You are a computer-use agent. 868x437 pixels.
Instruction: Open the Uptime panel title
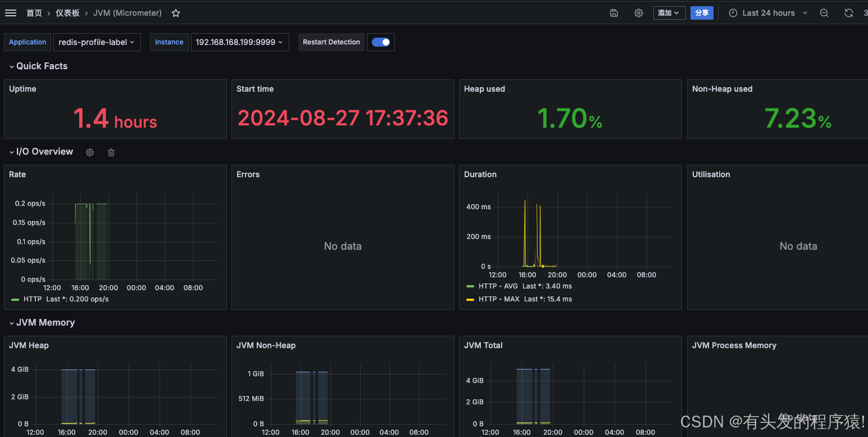click(x=22, y=89)
